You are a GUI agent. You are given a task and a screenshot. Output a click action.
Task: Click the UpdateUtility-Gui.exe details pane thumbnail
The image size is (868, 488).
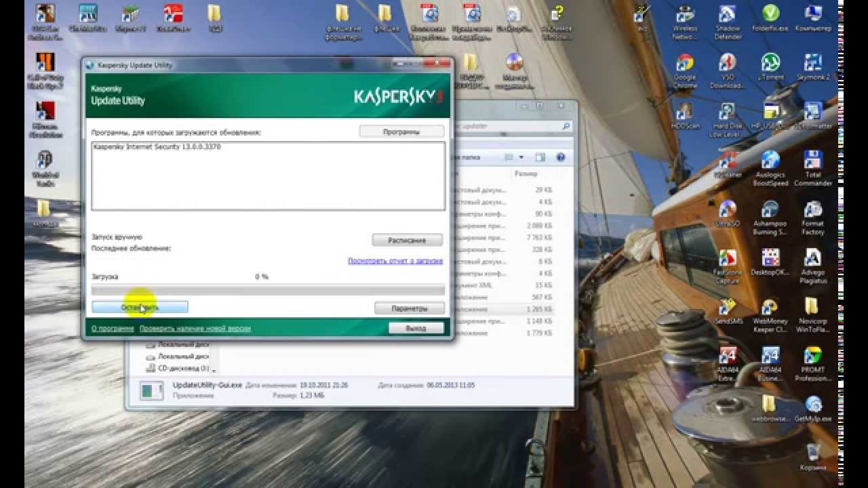pos(151,390)
